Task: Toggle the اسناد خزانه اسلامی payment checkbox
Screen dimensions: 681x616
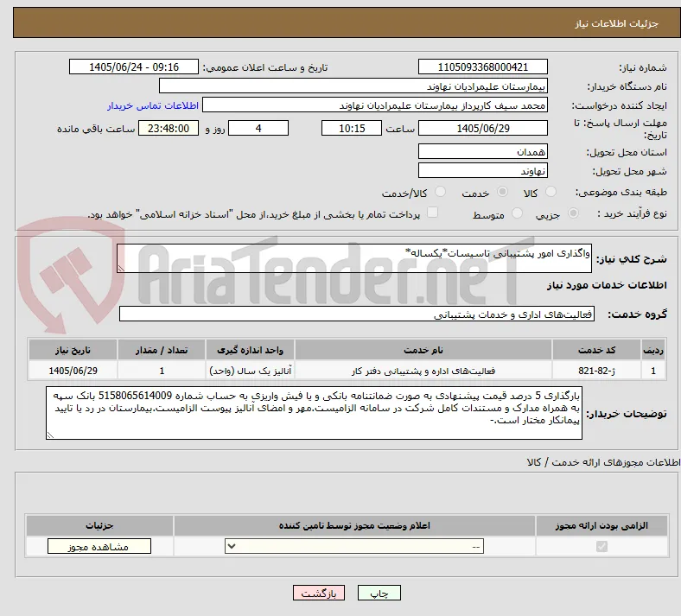Action: [432, 213]
